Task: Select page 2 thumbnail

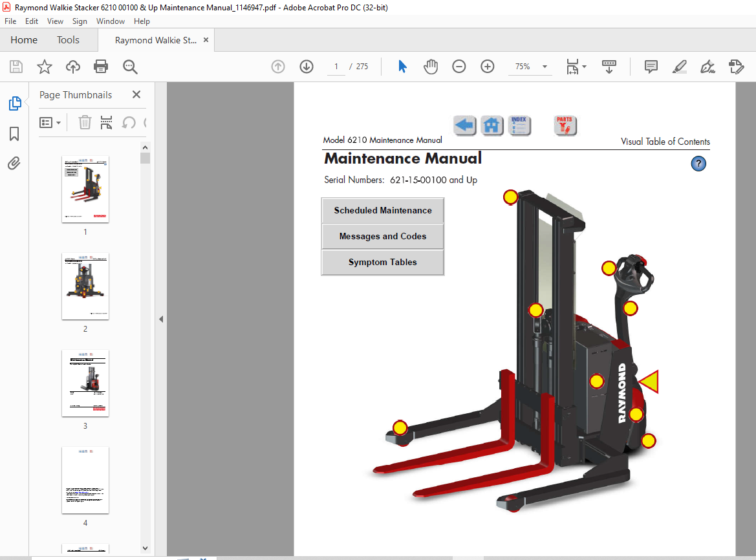Action: point(85,286)
